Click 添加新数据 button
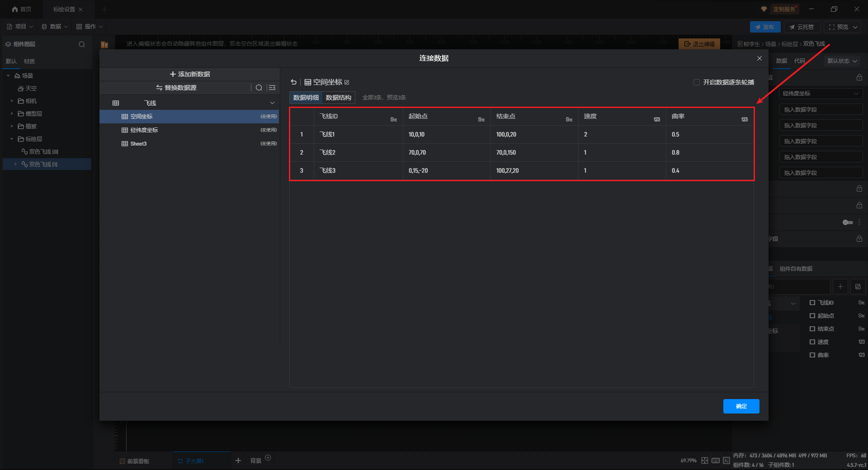The width and height of the screenshot is (868, 470). (190, 74)
